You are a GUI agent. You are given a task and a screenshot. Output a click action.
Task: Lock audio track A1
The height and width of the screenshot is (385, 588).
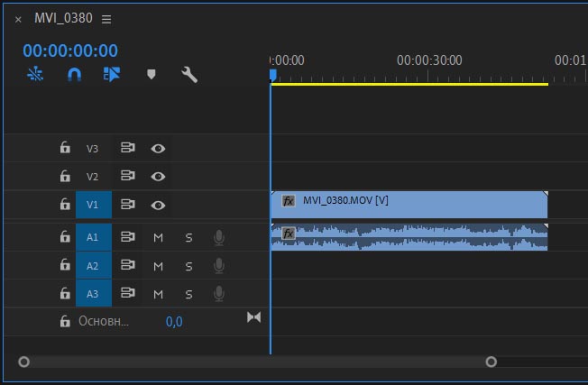tap(65, 236)
